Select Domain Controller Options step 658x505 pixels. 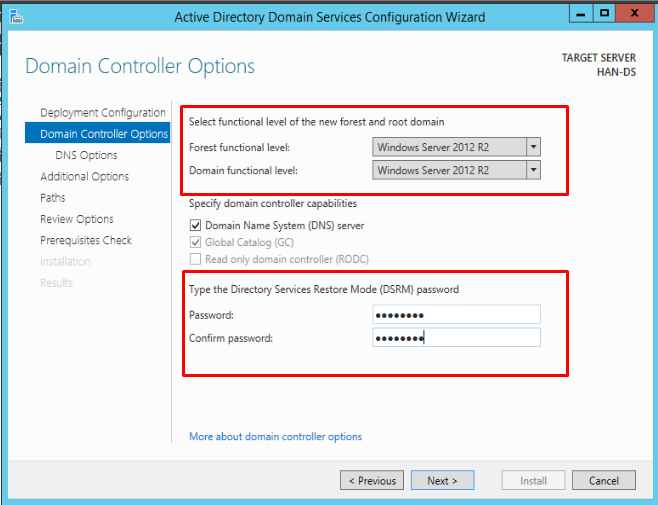(98, 133)
